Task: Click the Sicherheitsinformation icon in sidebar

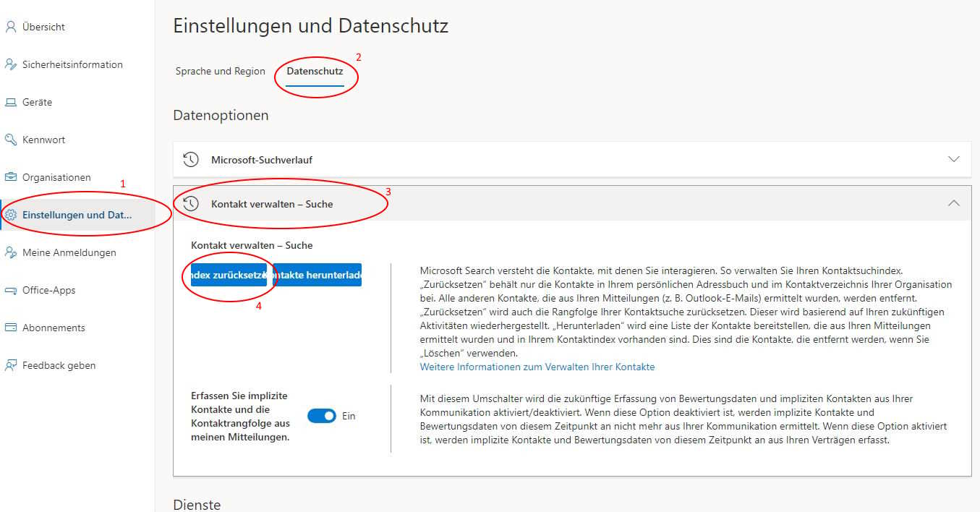Action: click(10, 64)
